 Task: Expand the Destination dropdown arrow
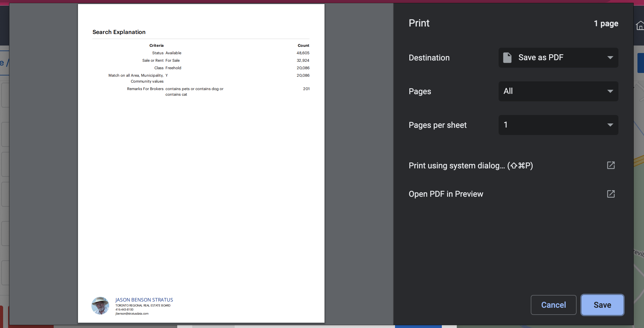610,58
